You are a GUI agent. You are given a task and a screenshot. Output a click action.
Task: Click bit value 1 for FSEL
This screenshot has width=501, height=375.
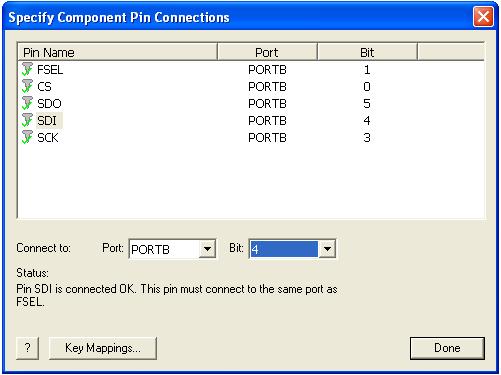(x=367, y=70)
